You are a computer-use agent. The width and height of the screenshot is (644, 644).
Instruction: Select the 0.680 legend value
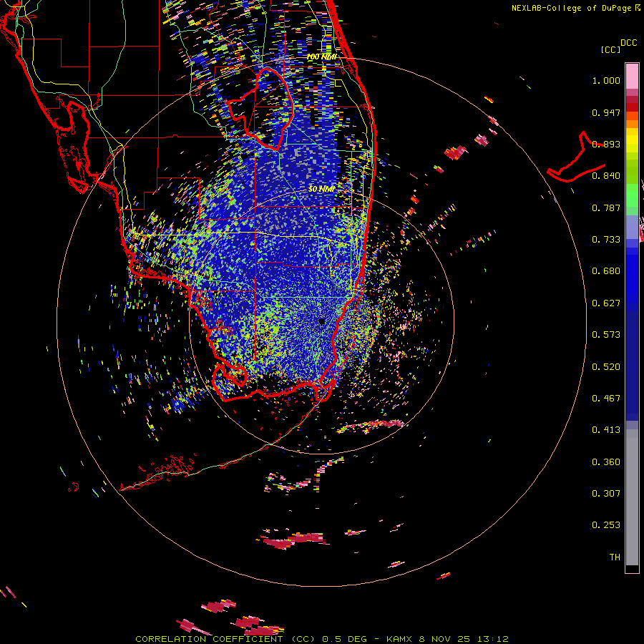(x=606, y=271)
